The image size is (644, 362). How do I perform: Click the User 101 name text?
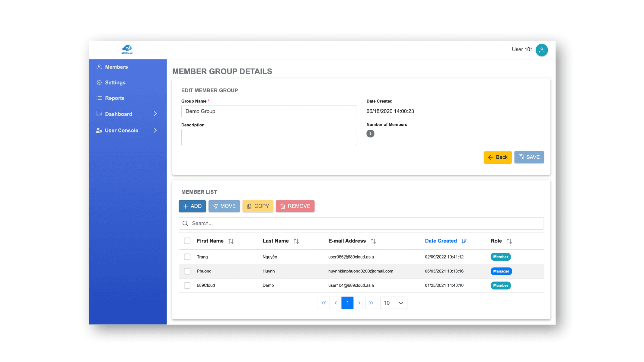pos(522,49)
